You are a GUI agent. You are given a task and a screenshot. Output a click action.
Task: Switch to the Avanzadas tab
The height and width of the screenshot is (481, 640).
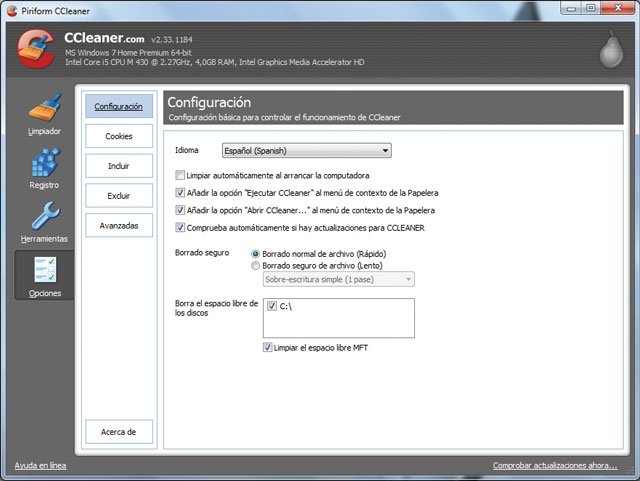click(x=119, y=225)
